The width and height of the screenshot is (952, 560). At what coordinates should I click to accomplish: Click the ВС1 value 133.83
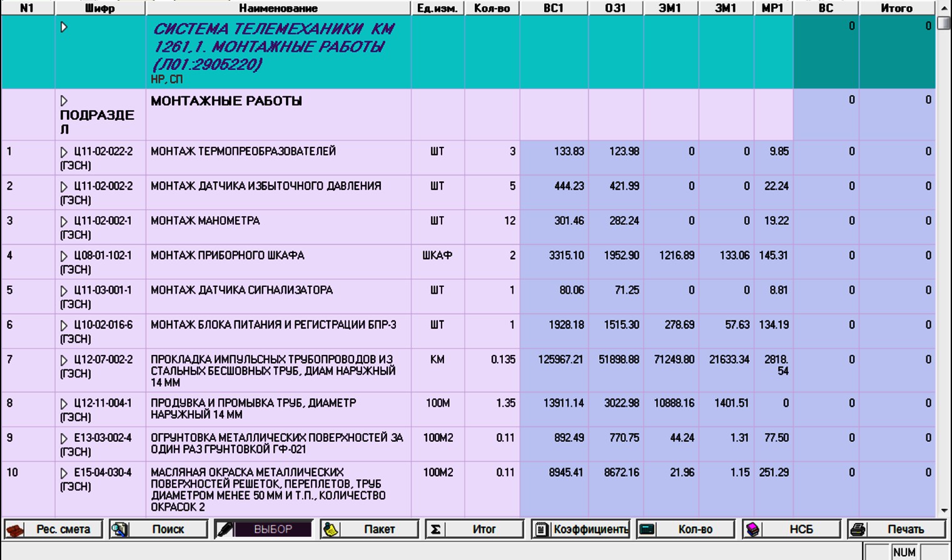pos(569,151)
